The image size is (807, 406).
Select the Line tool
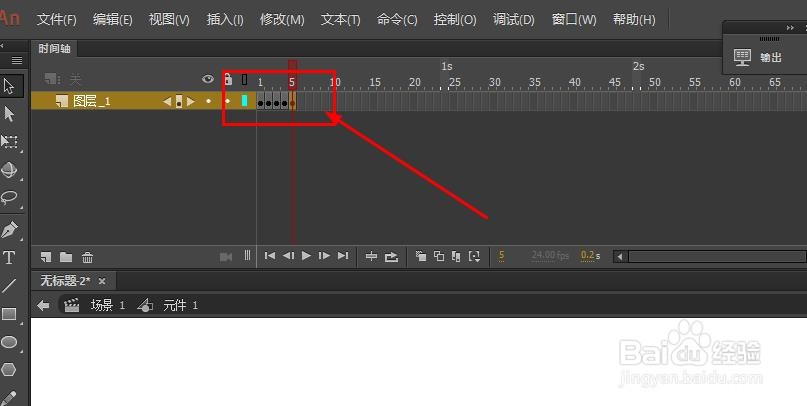(9, 285)
